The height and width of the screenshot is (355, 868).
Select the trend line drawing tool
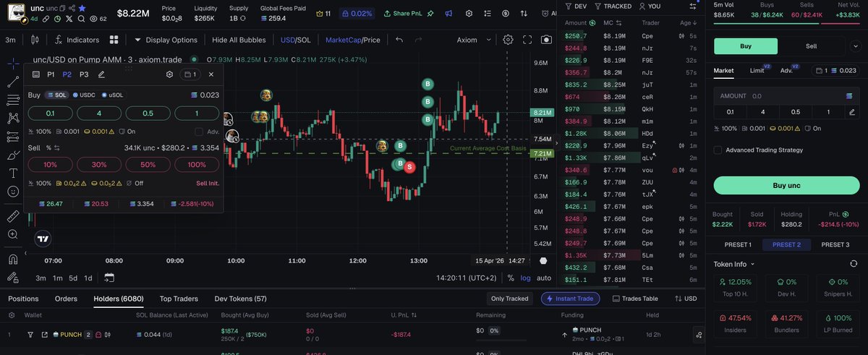12,81
